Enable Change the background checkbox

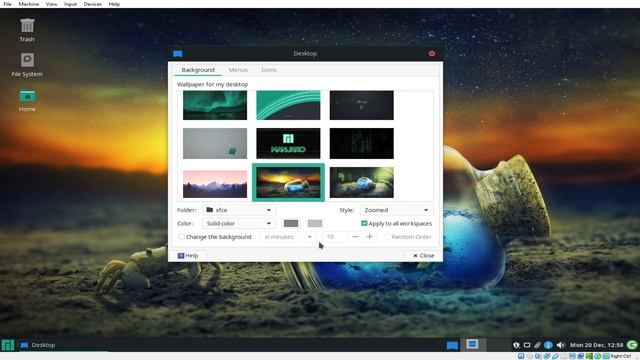click(182, 237)
